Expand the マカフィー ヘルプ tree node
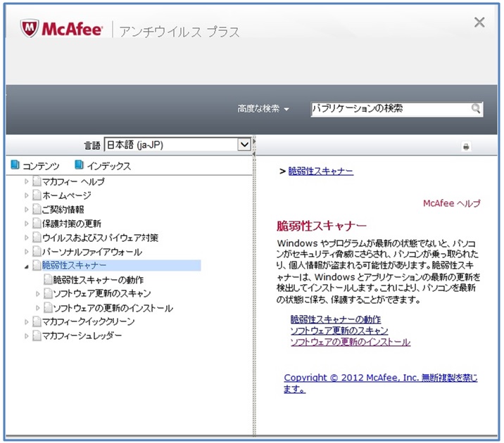This screenshot has height=443, width=504. click(26, 181)
